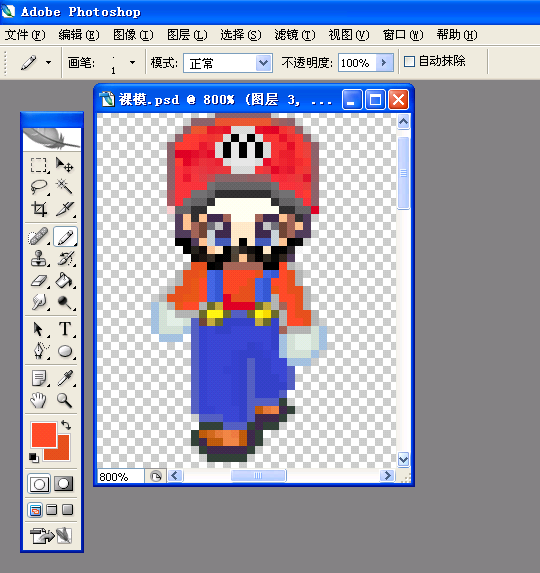This screenshot has width=540, height=573.
Task: Click the scroll up arrow
Action: (403, 122)
